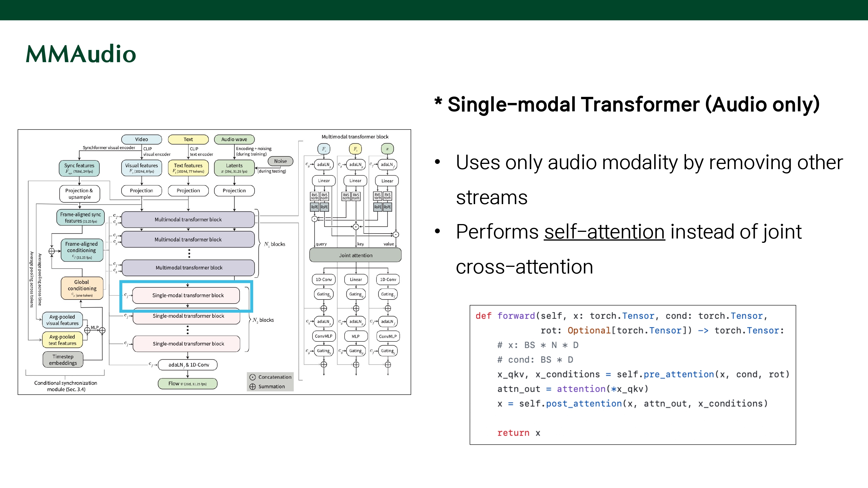The image size is (868, 488).
Task: Click the Frame-aligned conditioning box
Action: click(x=82, y=250)
